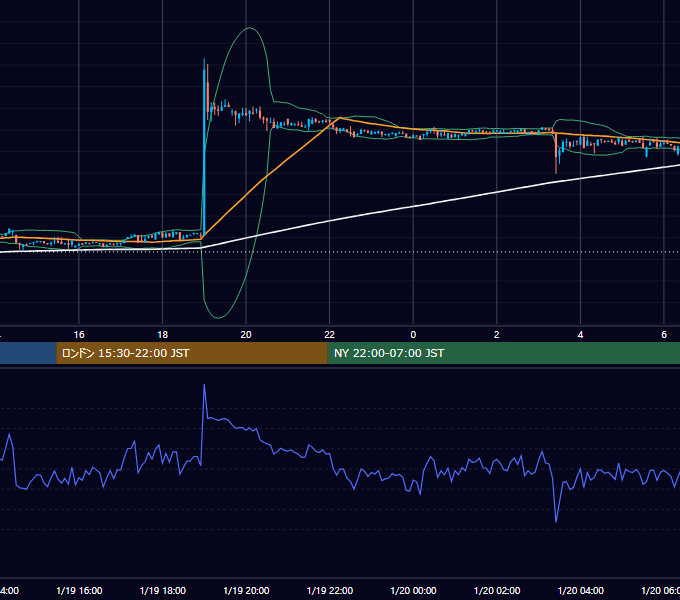This screenshot has height=600, width=680.
Task: Click the 0 hour label on the upper chart axis
Action: (x=413, y=335)
